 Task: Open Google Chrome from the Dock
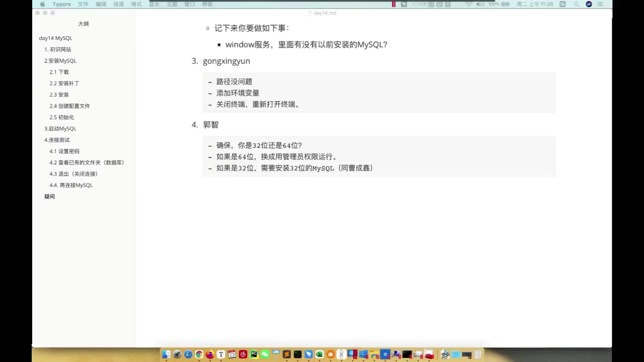point(199,354)
